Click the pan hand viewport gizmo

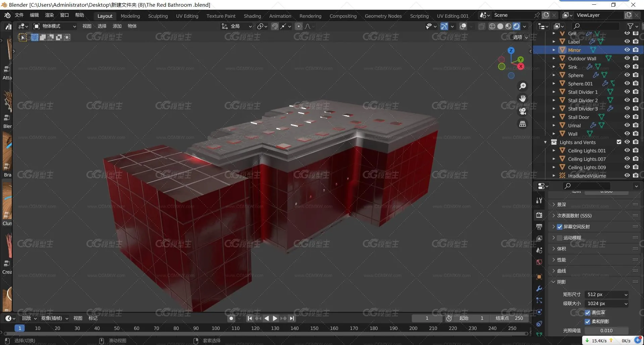point(523,98)
